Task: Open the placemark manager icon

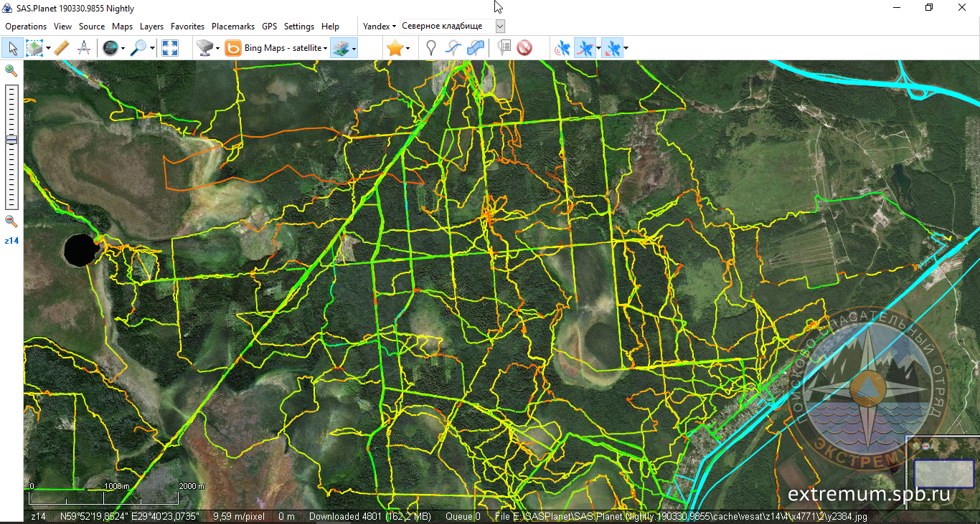Action: [504, 48]
